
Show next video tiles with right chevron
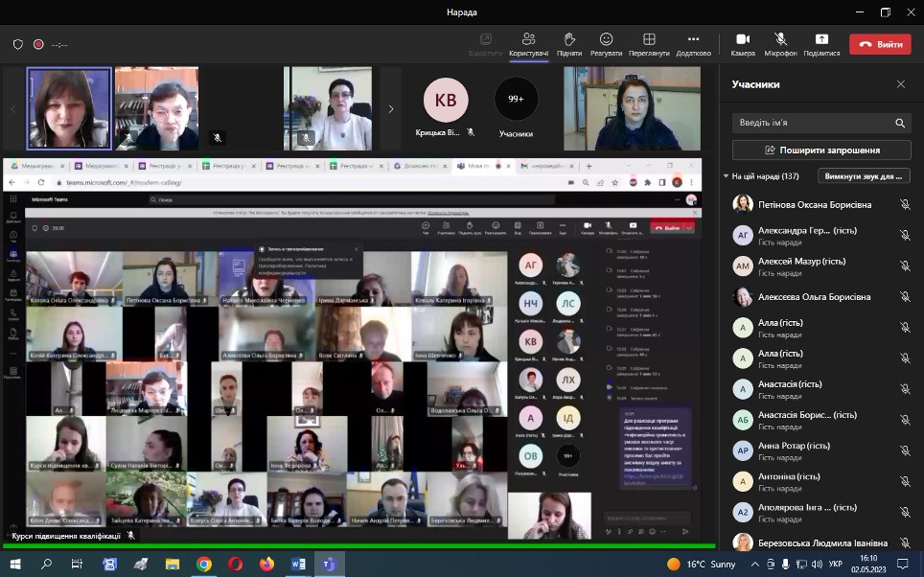(390, 108)
